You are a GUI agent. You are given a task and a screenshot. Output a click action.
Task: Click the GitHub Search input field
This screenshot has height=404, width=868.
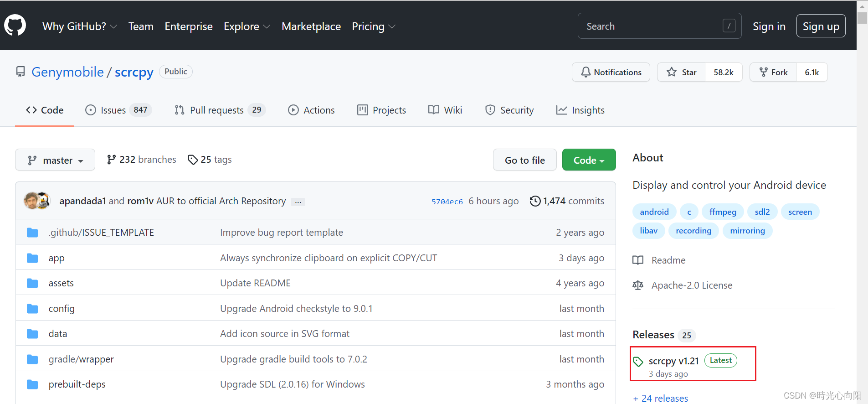click(x=659, y=26)
